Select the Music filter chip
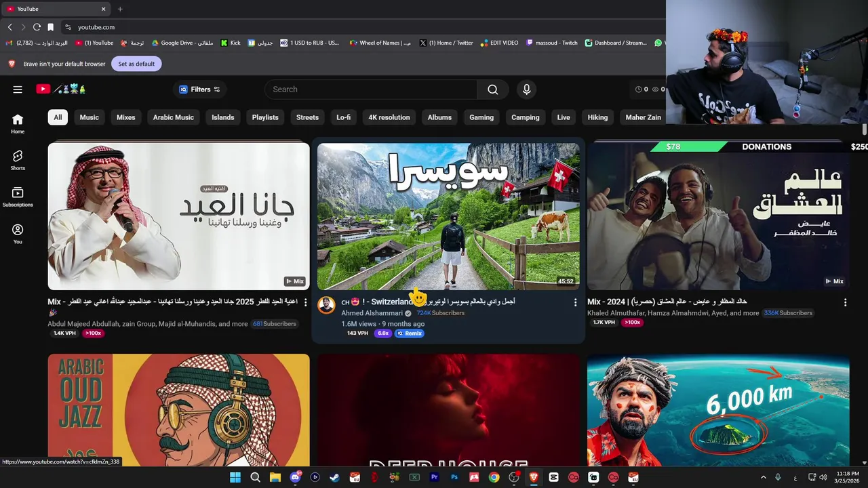Screen dimensions: 868x488 (x=90, y=117)
